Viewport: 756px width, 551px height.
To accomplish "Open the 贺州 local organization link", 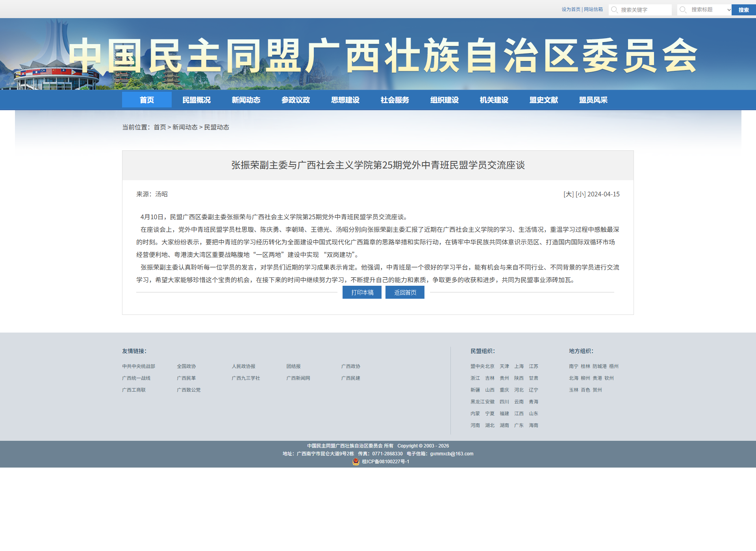I will [x=597, y=390].
